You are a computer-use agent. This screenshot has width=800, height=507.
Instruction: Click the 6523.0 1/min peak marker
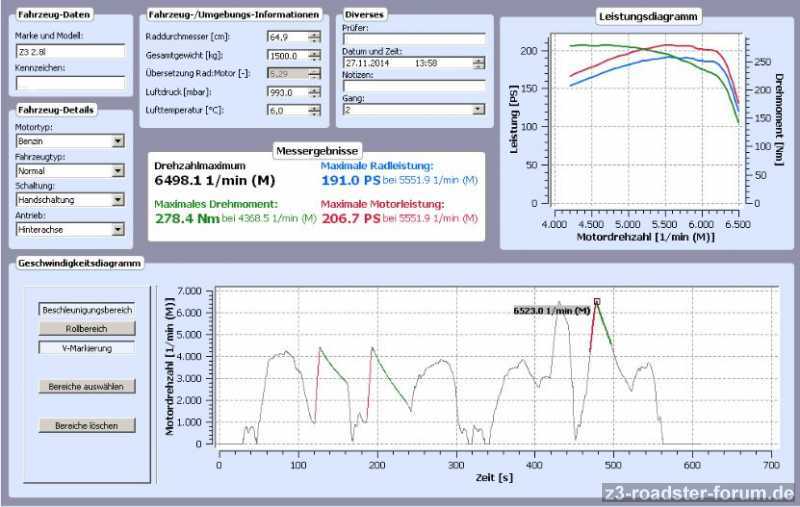pyautogui.click(x=597, y=301)
